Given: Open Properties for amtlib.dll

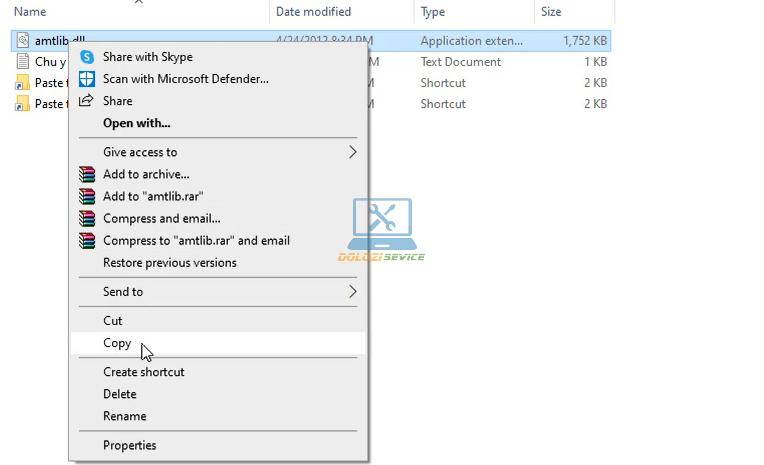Looking at the screenshot, I should point(130,445).
